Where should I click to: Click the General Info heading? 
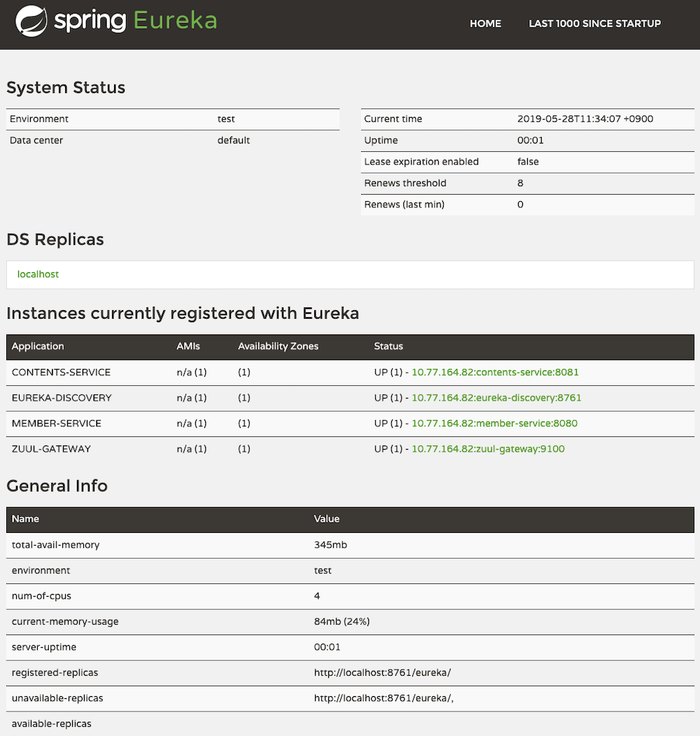(57, 486)
